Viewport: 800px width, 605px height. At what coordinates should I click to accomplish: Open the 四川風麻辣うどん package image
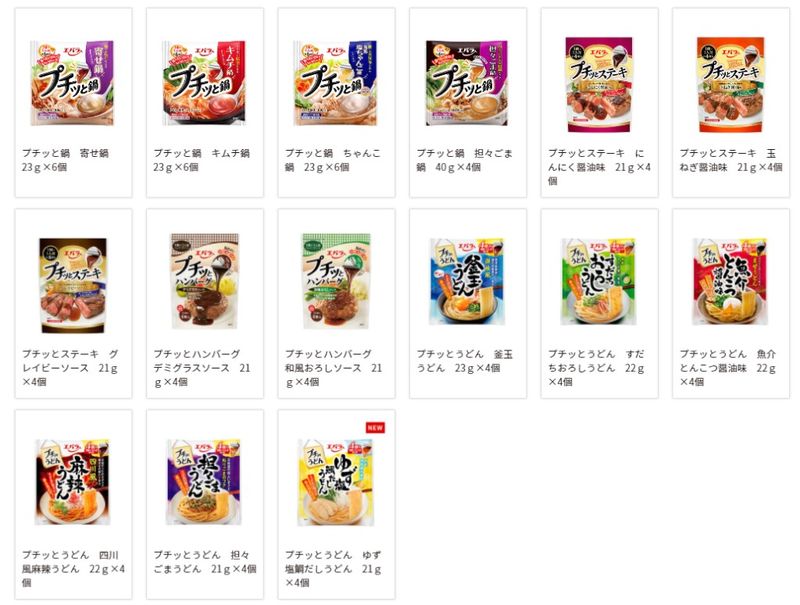click(72, 482)
